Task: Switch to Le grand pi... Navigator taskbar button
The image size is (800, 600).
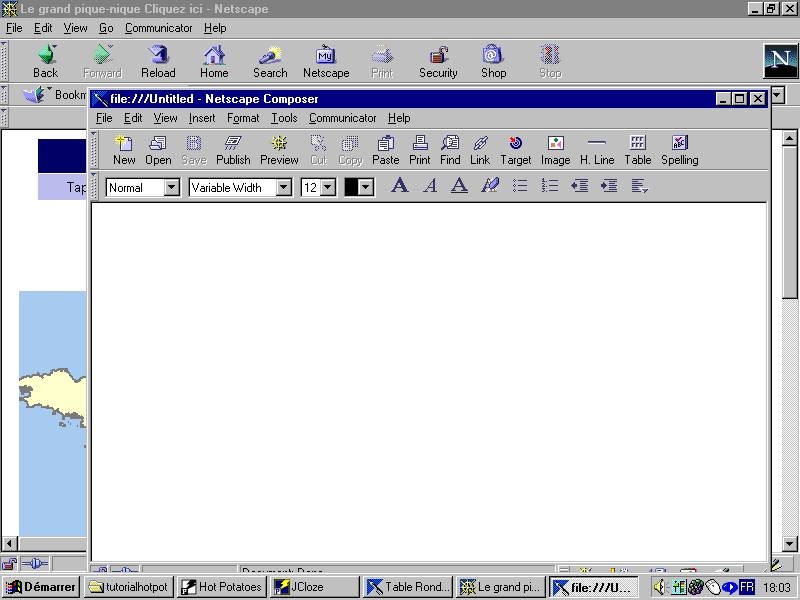Action: point(501,587)
